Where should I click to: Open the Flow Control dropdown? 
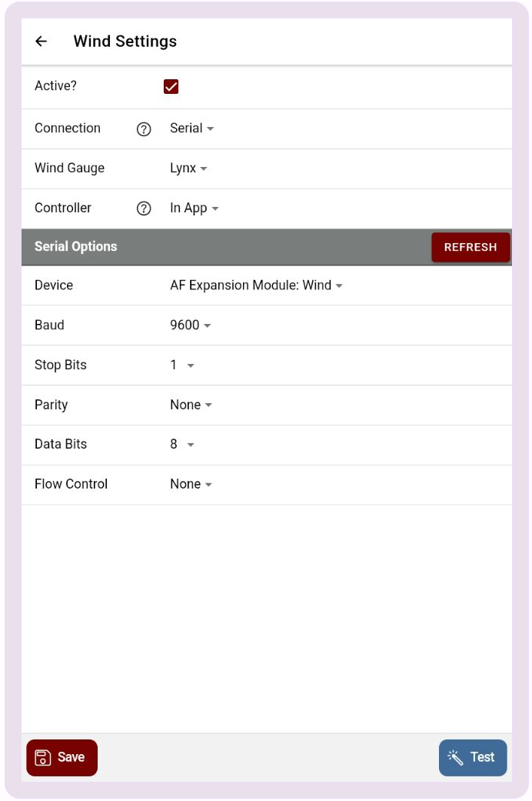[191, 484]
